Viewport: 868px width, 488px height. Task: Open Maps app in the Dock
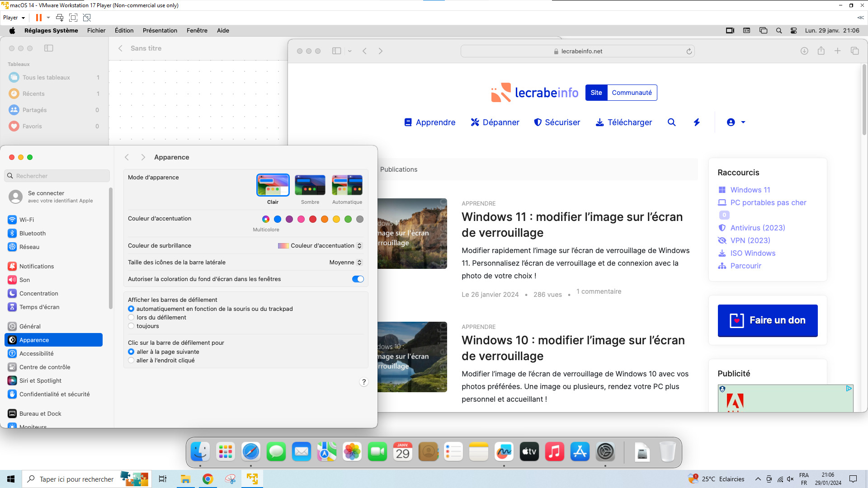tap(327, 451)
